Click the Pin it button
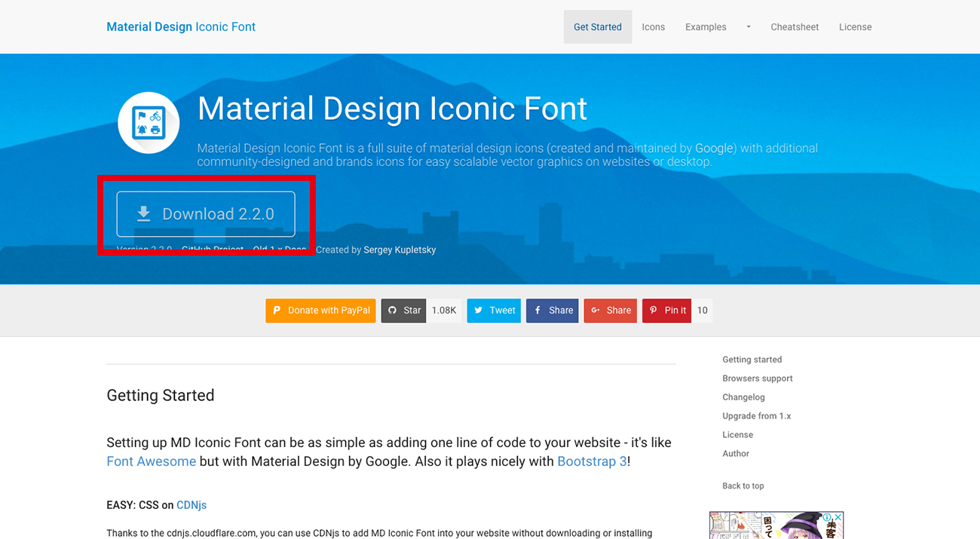Screen dimensions: 980x539 point(666,311)
